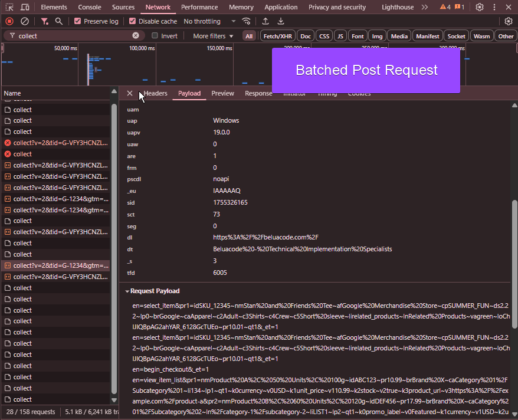Uncheck the Preserve log checkbox
The image size is (518, 420).
(78, 21)
